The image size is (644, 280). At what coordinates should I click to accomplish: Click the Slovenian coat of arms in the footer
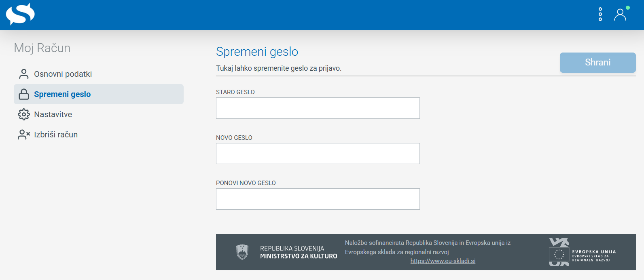click(x=242, y=252)
